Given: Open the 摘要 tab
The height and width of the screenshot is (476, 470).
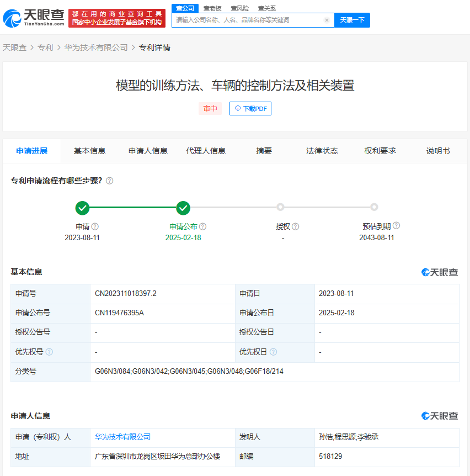Looking at the screenshot, I should [x=264, y=151].
